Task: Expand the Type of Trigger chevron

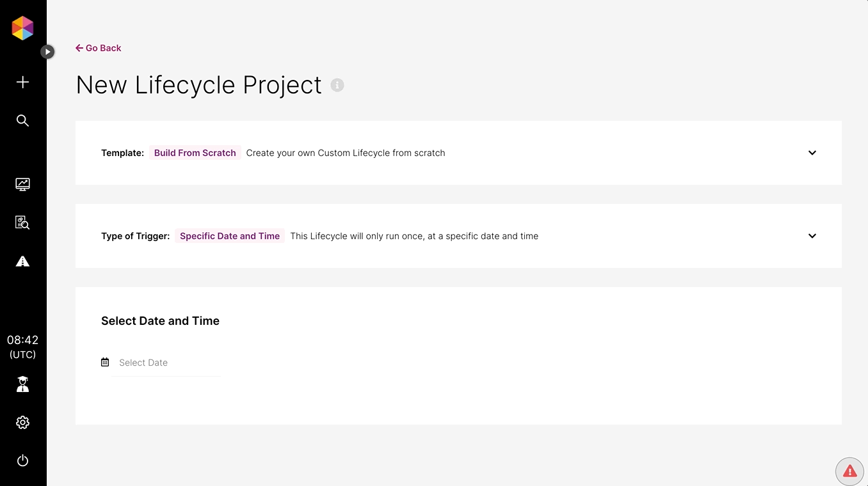Action: tap(812, 236)
